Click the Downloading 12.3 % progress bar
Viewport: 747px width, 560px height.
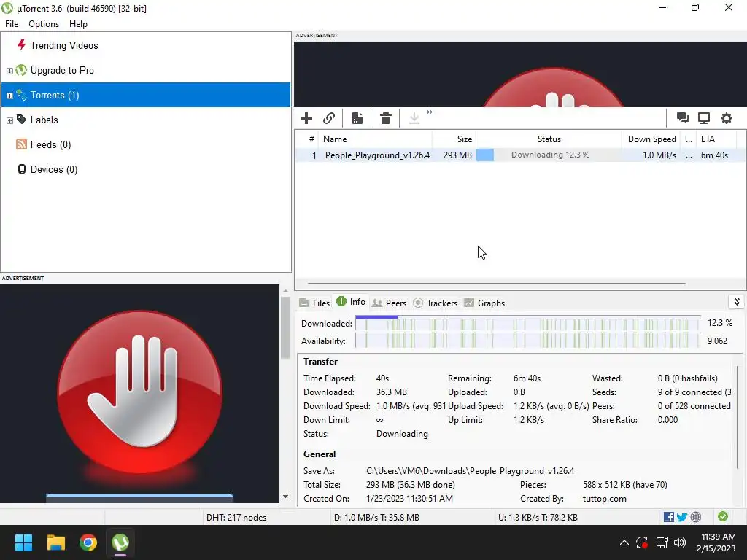pyautogui.click(x=549, y=155)
